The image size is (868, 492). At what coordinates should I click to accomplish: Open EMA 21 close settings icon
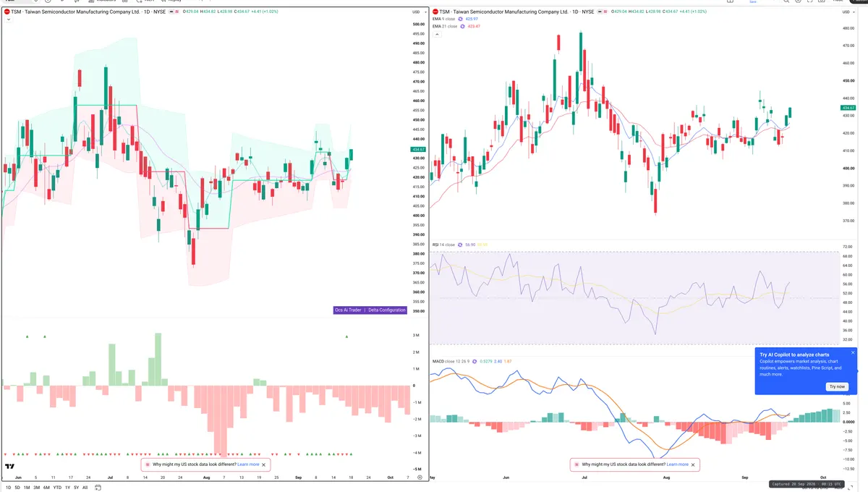[x=464, y=26]
